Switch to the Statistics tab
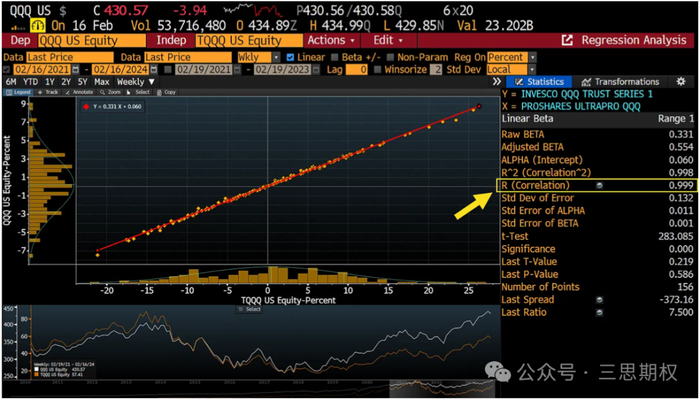 click(539, 82)
